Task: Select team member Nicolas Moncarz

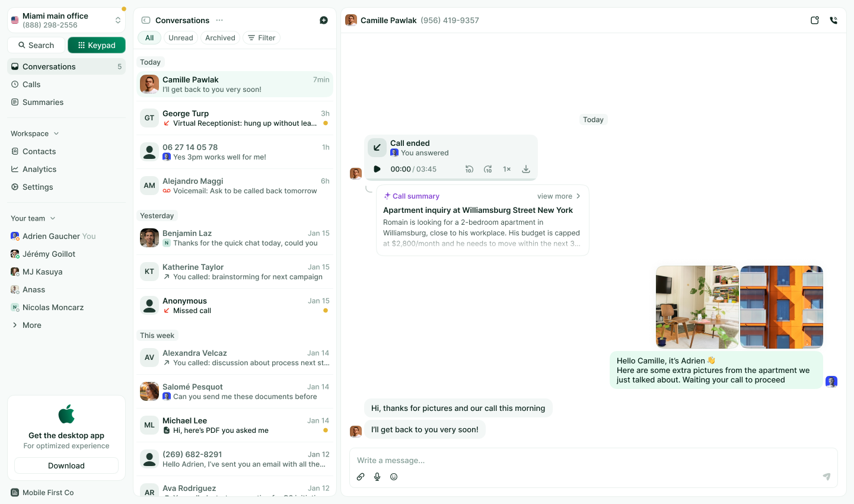Action: (x=66, y=307)
